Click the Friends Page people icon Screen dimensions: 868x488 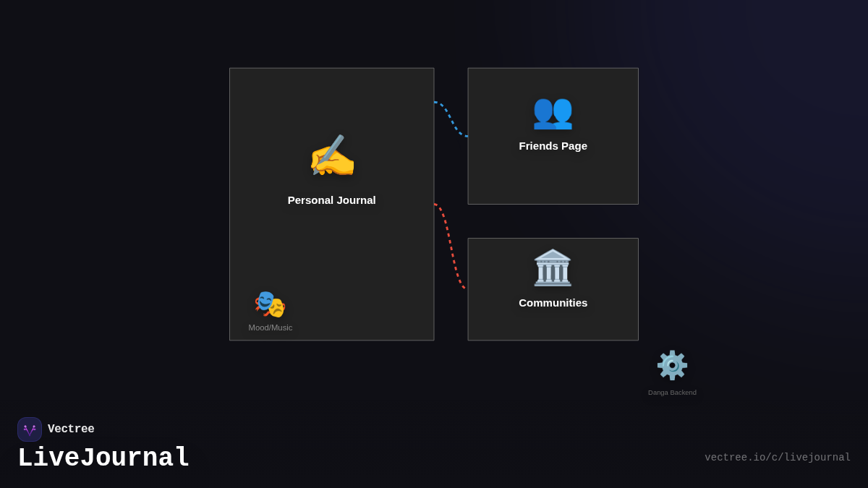click(553, 112)
